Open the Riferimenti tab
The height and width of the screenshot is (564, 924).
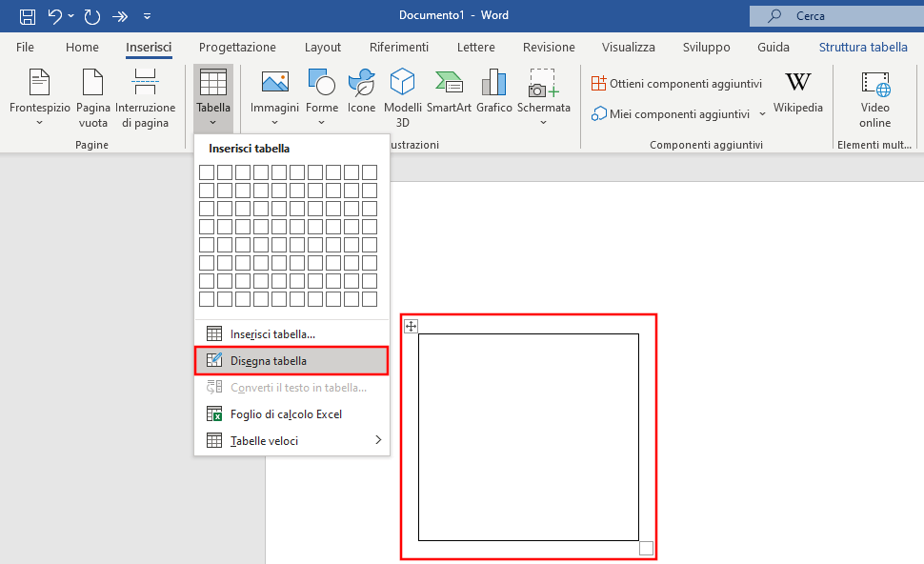click(x=399, y=47)
